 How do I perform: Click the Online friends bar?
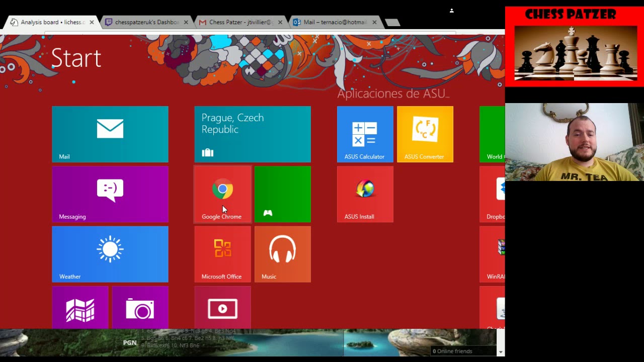(x=463, y=351)
